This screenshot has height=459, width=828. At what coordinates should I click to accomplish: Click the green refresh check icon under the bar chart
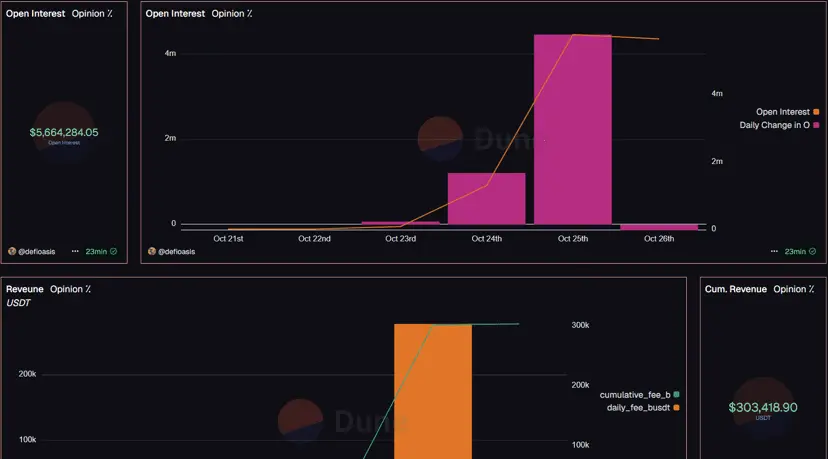coord(812,251)
